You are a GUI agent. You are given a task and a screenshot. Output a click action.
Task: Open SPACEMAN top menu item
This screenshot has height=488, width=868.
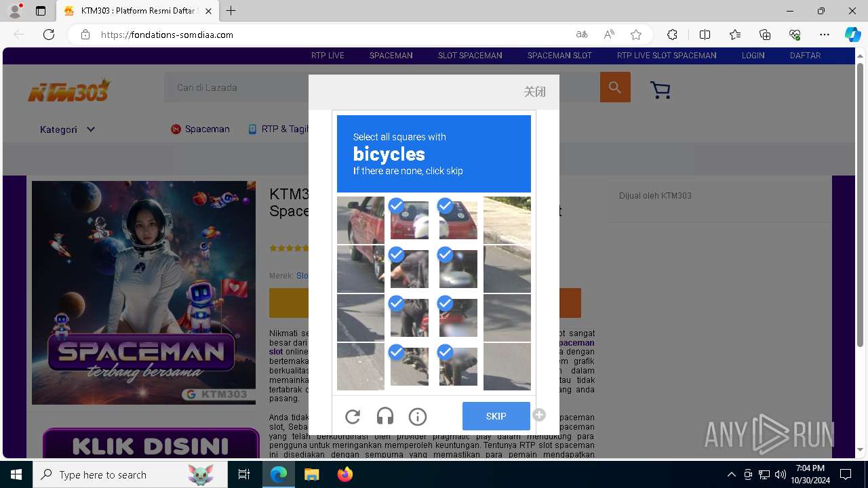pyautogui.click(x=391, y=56)
